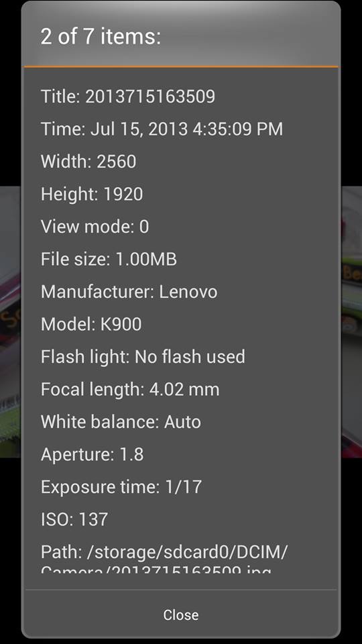The height and width of the screenshot is (644, 362).
Task: Tap the previous photo on left edge
Action: 10,321
